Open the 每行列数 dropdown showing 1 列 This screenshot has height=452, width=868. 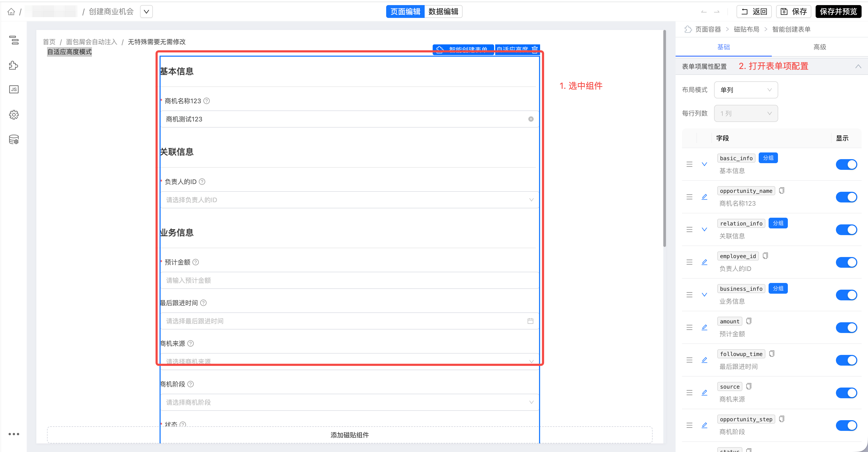[746, 114]
